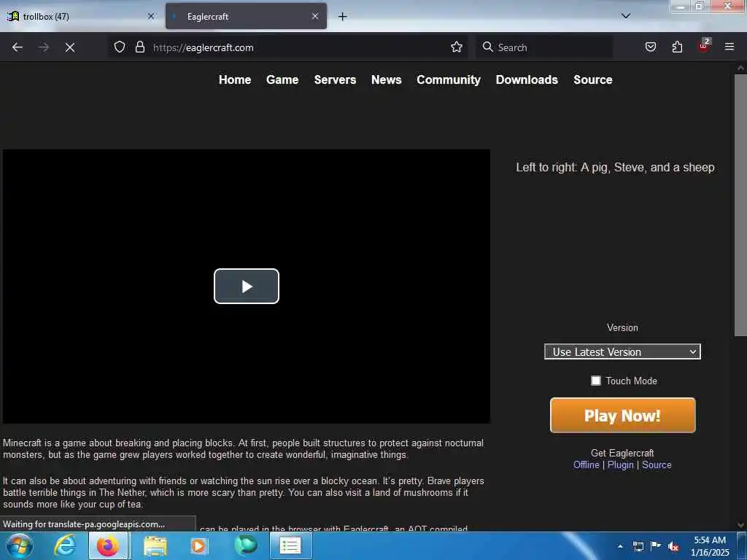Close the trollbox (47) tab
The height and width of the screenshot is (560, 747).
click(x=151, y=16)
